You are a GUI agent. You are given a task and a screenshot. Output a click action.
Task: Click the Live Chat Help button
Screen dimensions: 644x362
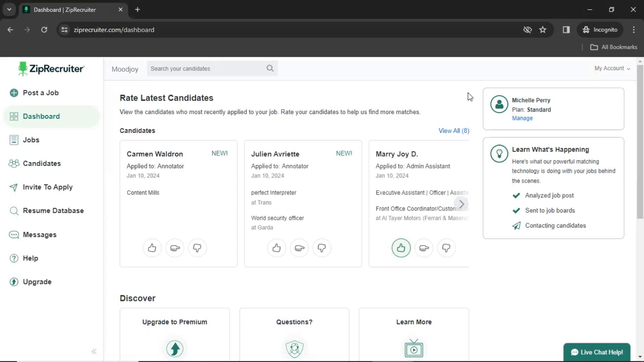tap(597, 352)
